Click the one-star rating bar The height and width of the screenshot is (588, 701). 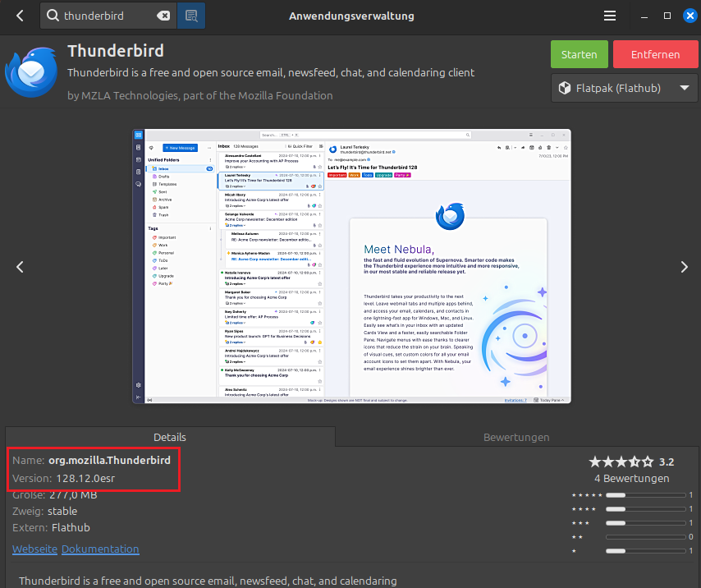click(645, 551)
